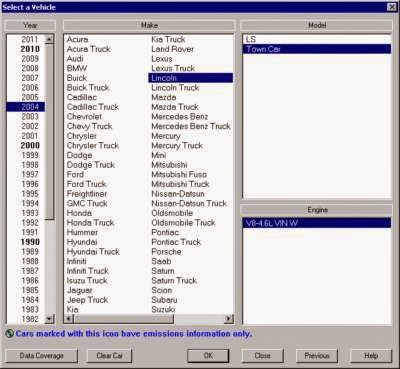Viewport: 400px width, 369px height.
Task: Choose Ford Truck make
Action: [86, 184]
